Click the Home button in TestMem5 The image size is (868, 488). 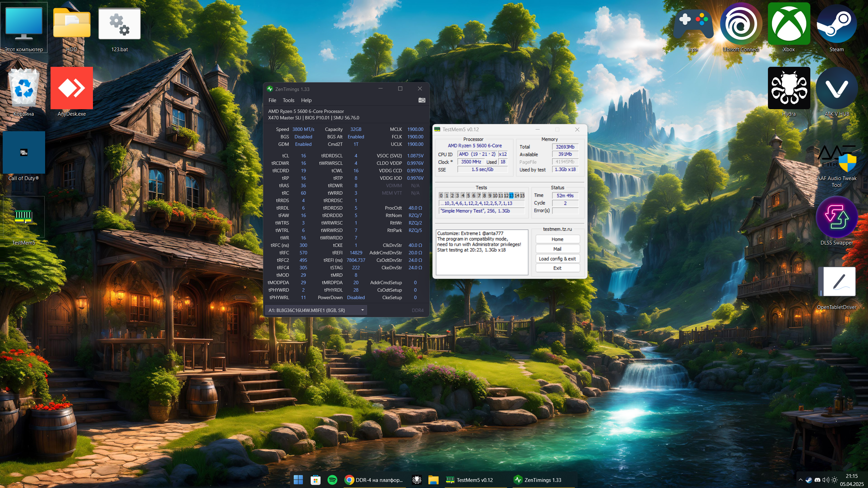(x=557, y=239)
